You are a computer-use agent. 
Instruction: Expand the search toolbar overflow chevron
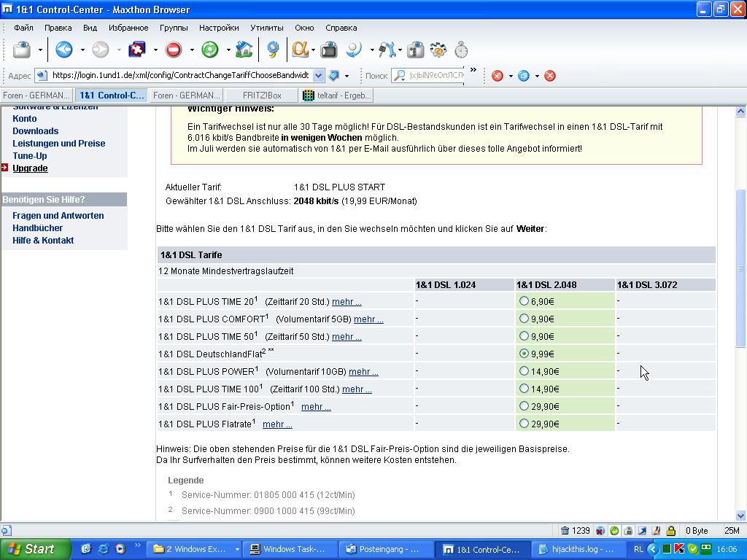pyautogui.click(x=473, y=71)
